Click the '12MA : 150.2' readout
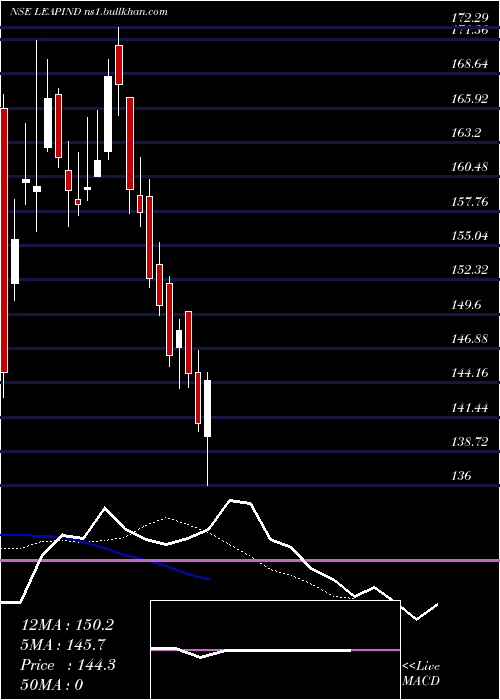This screenshot has height=700, width=500. 67,625
